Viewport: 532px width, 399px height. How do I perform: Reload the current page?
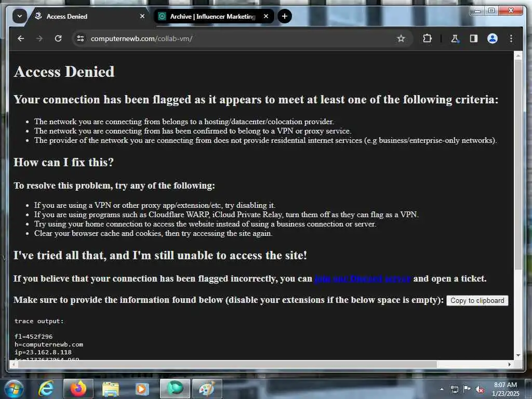coord(58,38)
